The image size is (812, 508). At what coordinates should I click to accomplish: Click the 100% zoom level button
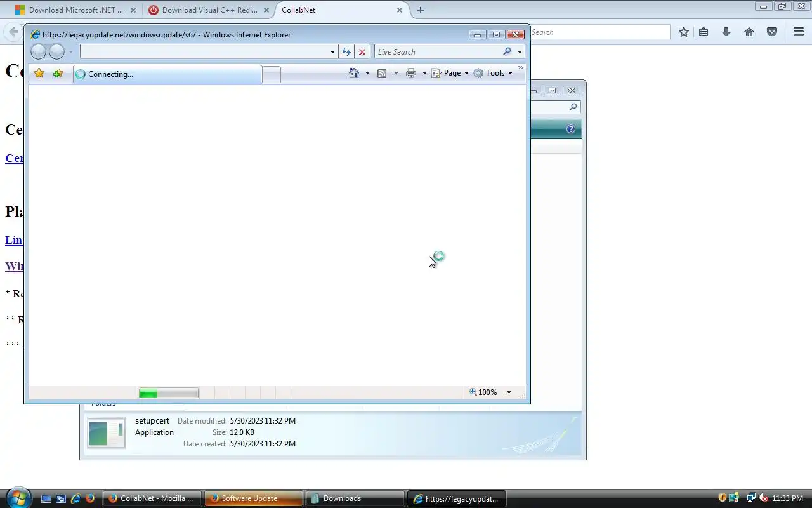[483, 392]
